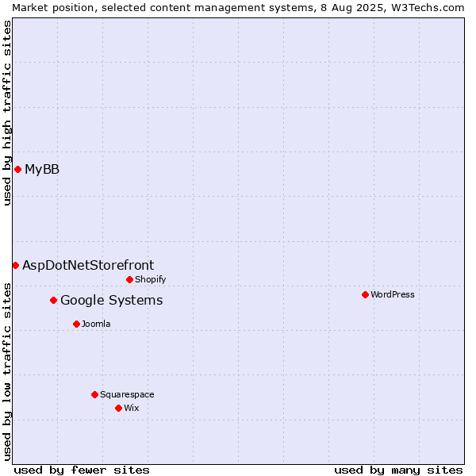The width and height of the screenshot is (476, 476).
Task: Click 'used by low traffic sites' axis label
Action: (7, 372)
